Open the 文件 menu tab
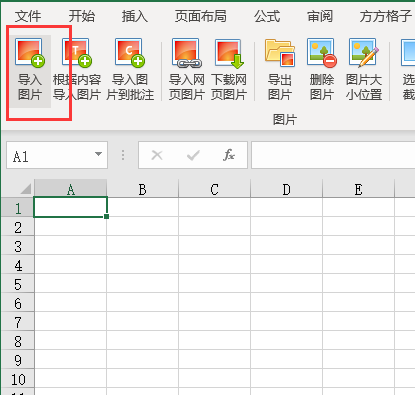Screen dimensions: 415x395 (x=28, y=16)
